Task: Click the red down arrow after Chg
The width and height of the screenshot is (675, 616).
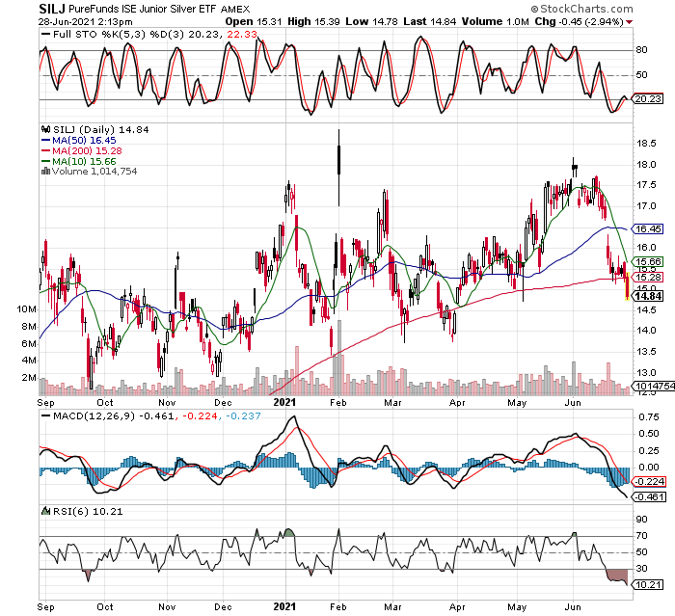Action: click(630, 22)
